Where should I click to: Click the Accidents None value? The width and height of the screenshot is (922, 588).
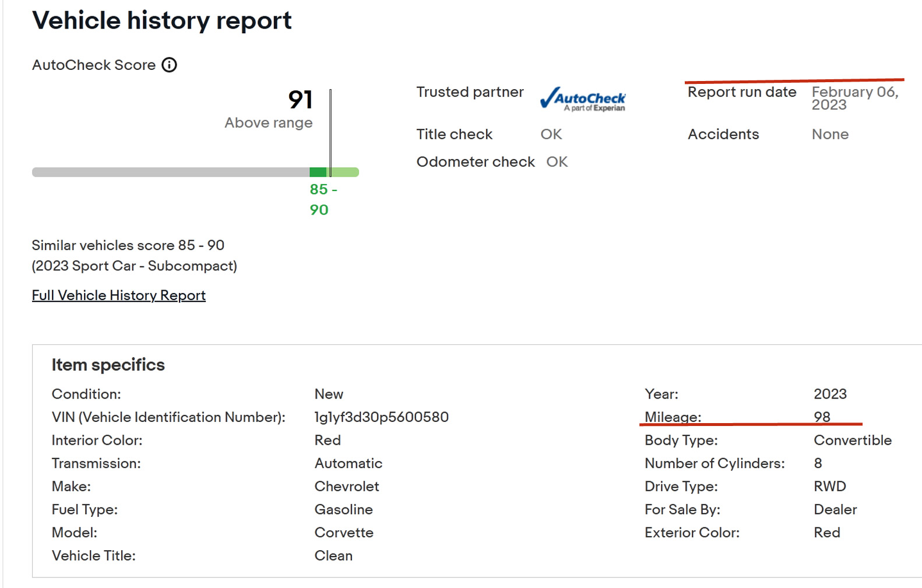[x=830, y=135]
